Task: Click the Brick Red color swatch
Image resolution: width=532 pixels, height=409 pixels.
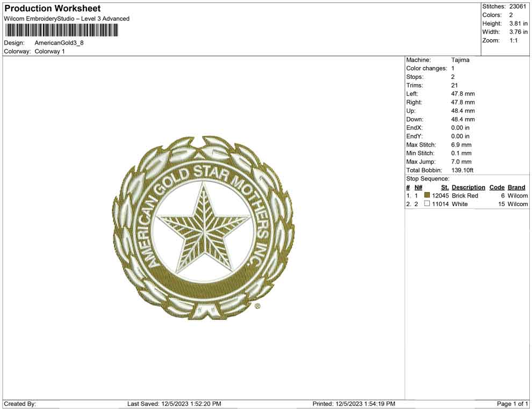Action: (x=427, y=195)
